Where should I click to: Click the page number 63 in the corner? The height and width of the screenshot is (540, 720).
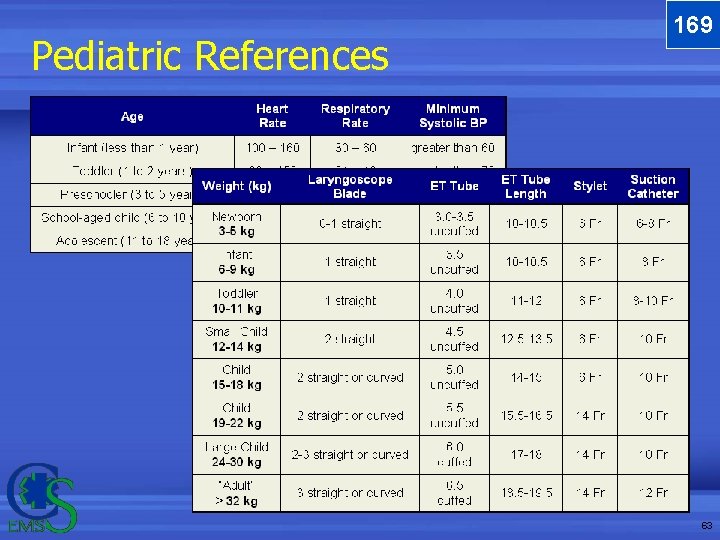coord(707,525)
